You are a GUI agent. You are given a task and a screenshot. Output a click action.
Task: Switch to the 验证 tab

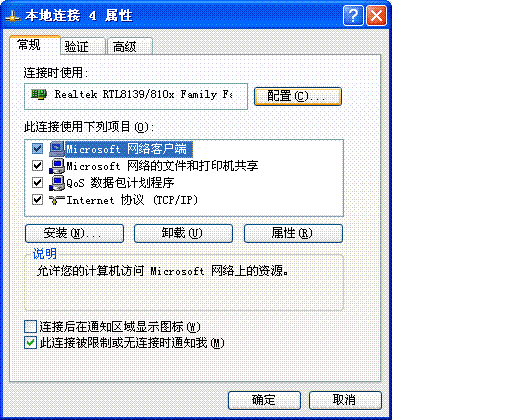tap(83, 46)
